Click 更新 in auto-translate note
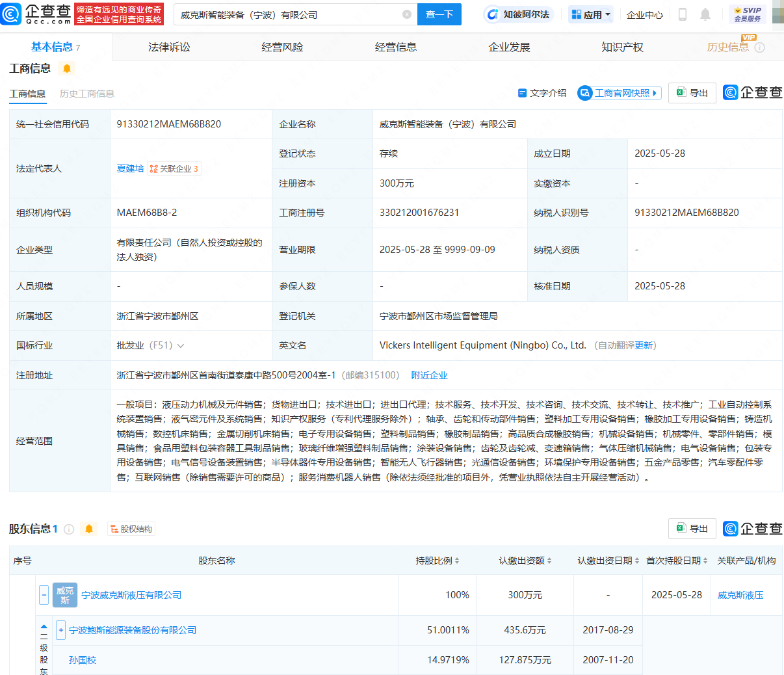784x675 pixels. 644,345
